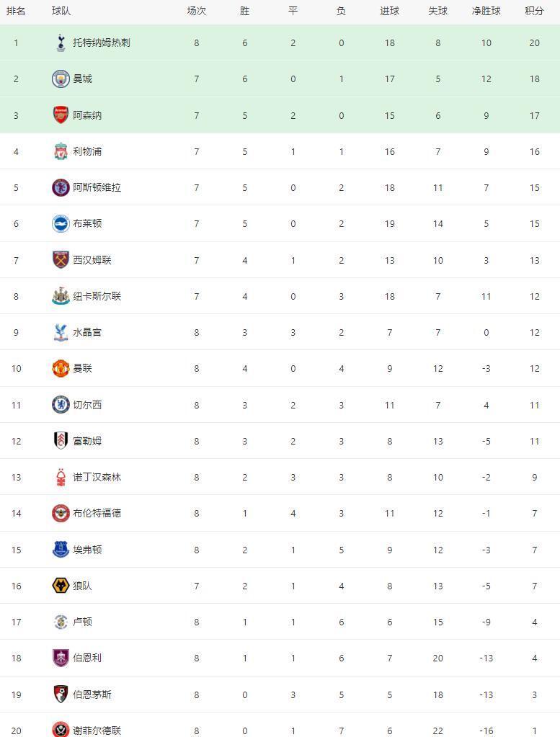Open team page for 托特纳姆热刺

pos(102,43)
